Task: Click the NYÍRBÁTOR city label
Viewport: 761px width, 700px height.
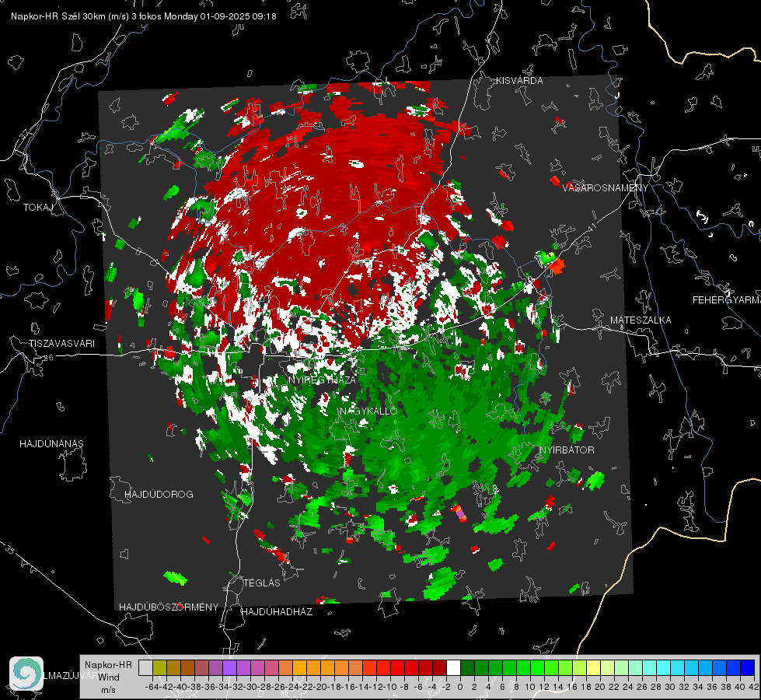Action: [567, 450]
